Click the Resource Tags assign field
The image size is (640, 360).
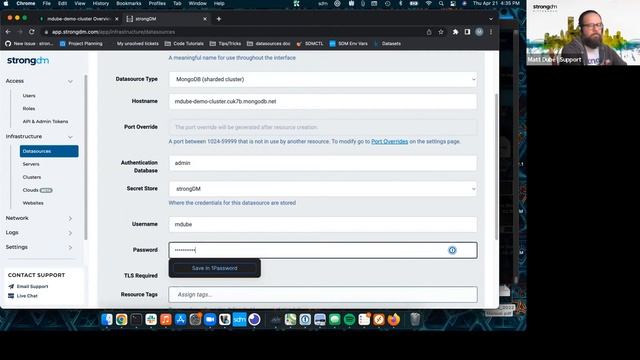tap(322, 294)
